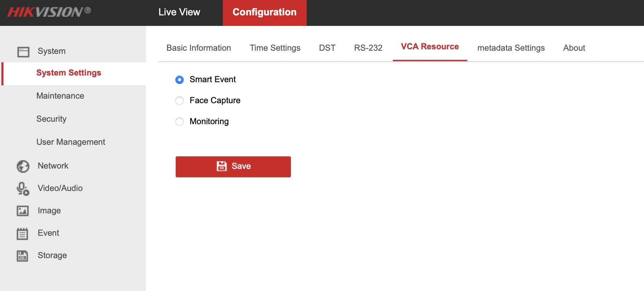Click the Network globe icon
Viewport: 644px width, 291px height.
pos(23,166)
